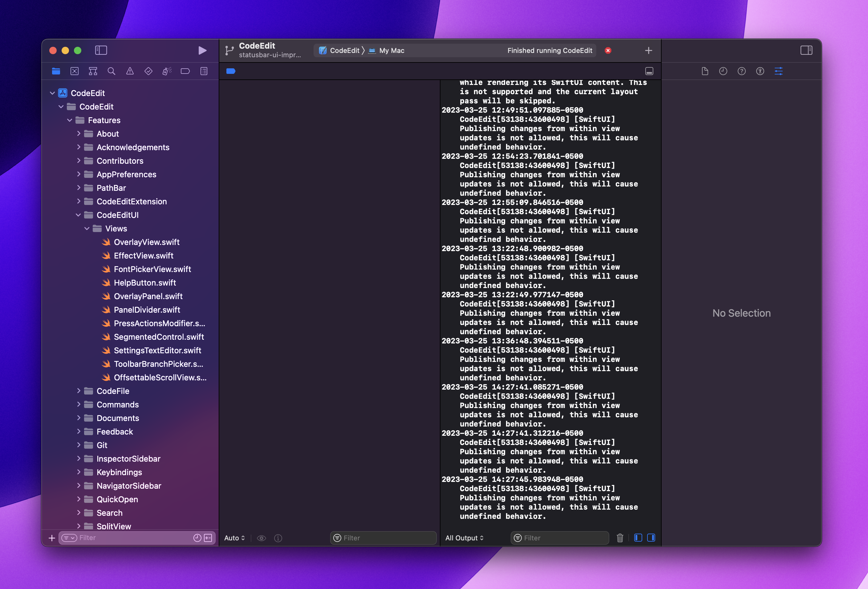Image resolution: width=868 pixels, height=589 pixels.
Task: Collapse the Views folder
Action: click(87, 228)
